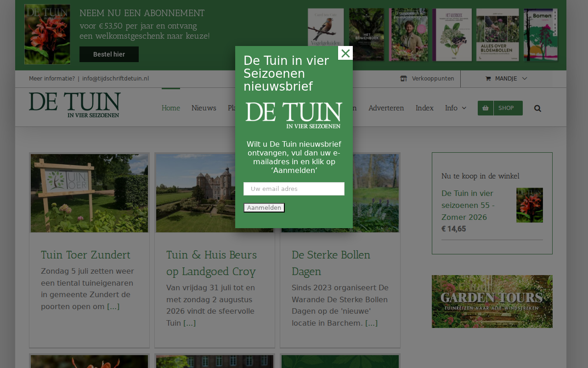Click the Bomen book cover

541,34
